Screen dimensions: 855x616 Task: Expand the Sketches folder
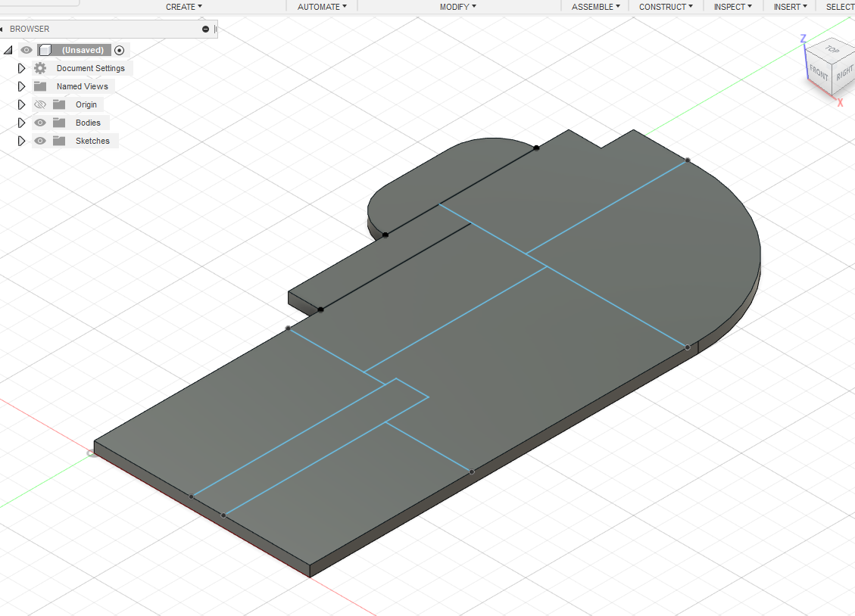(21, 141)
